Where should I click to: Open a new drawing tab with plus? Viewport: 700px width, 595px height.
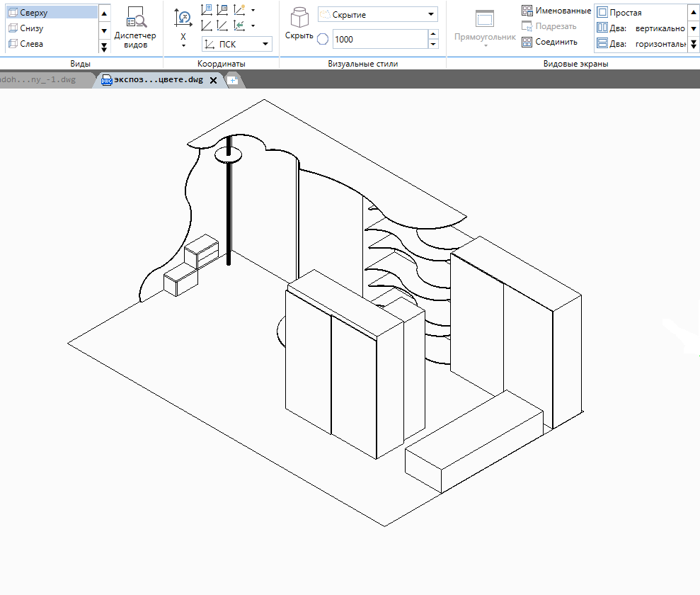[233, 81]
